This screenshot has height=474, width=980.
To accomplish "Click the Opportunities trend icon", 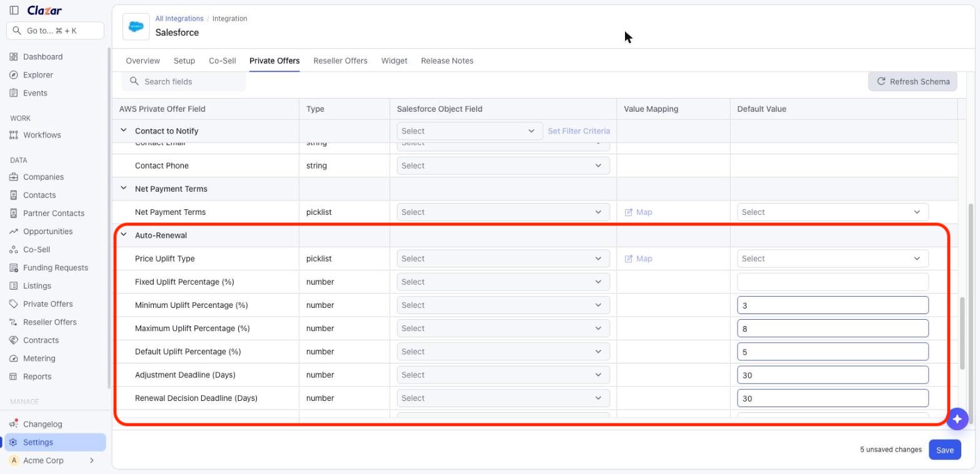I will pos(14,231).
